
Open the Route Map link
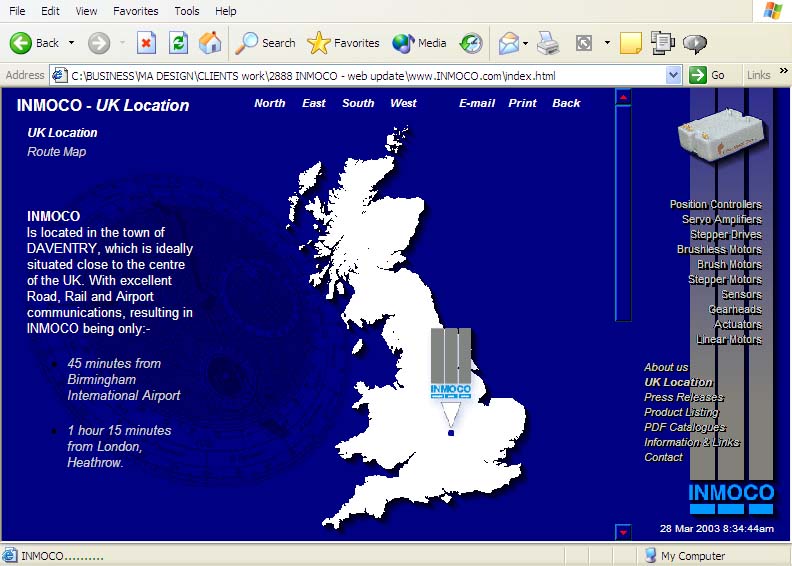click(57, 151)
